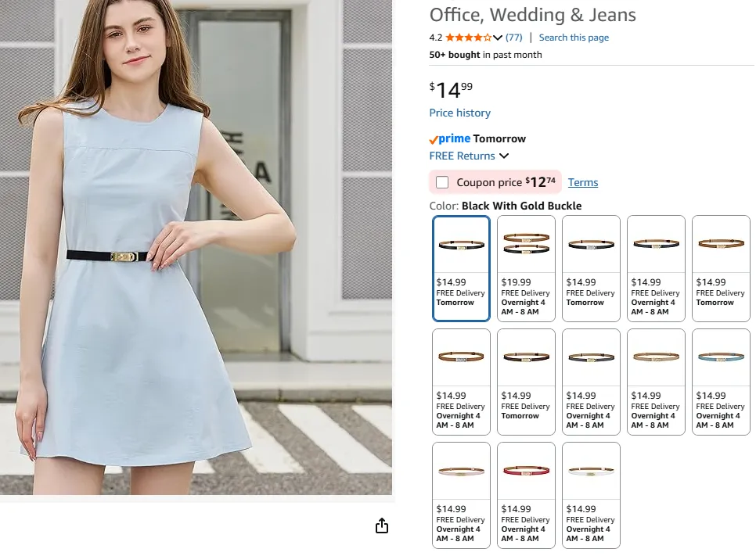Choose the white belt color swatch

(x=591, y=495)
